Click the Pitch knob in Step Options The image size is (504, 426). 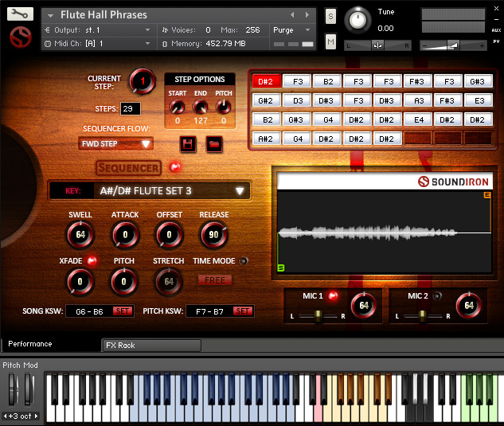point(224,107)
